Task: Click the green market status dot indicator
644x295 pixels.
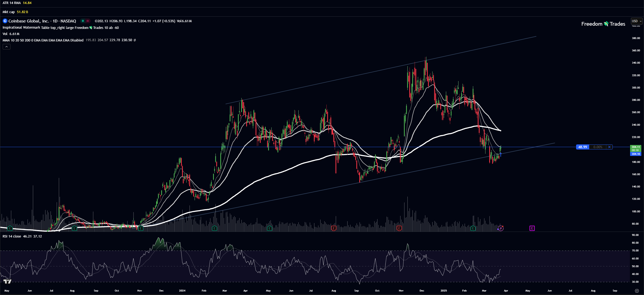Action: coord(83,21)
